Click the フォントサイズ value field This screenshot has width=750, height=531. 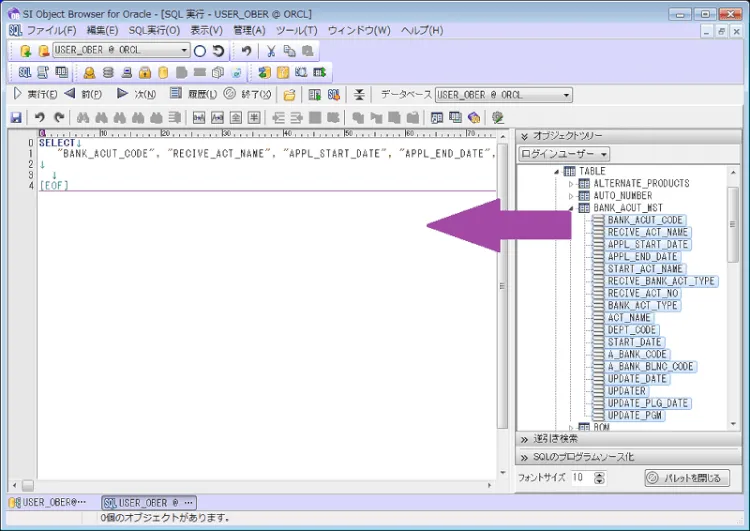[582, 477]
